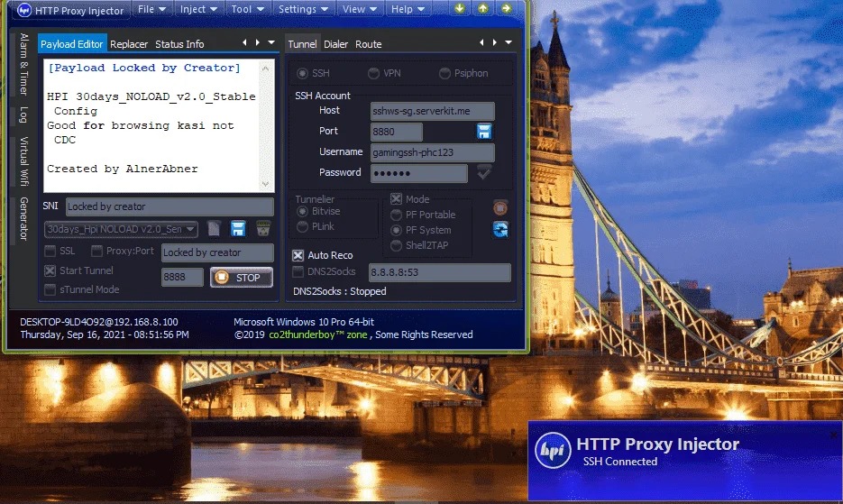
Task: Open the Log side tab
Action: 23,115
